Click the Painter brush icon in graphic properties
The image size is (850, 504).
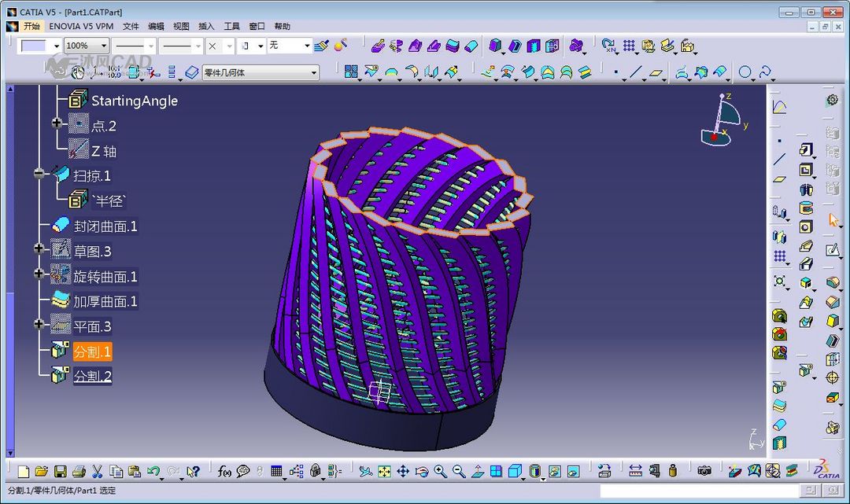(x=321, y=46)
